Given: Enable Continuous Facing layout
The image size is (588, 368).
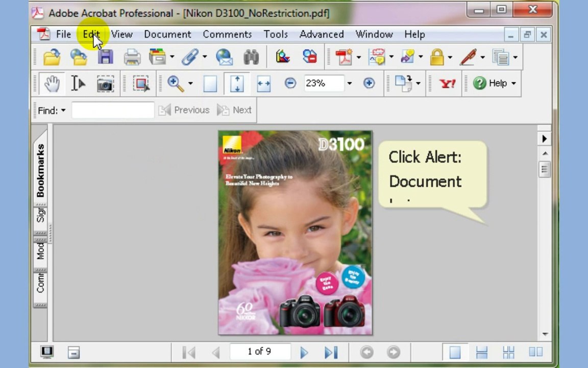Looking at the screenshot, I should tap(508, 352).
